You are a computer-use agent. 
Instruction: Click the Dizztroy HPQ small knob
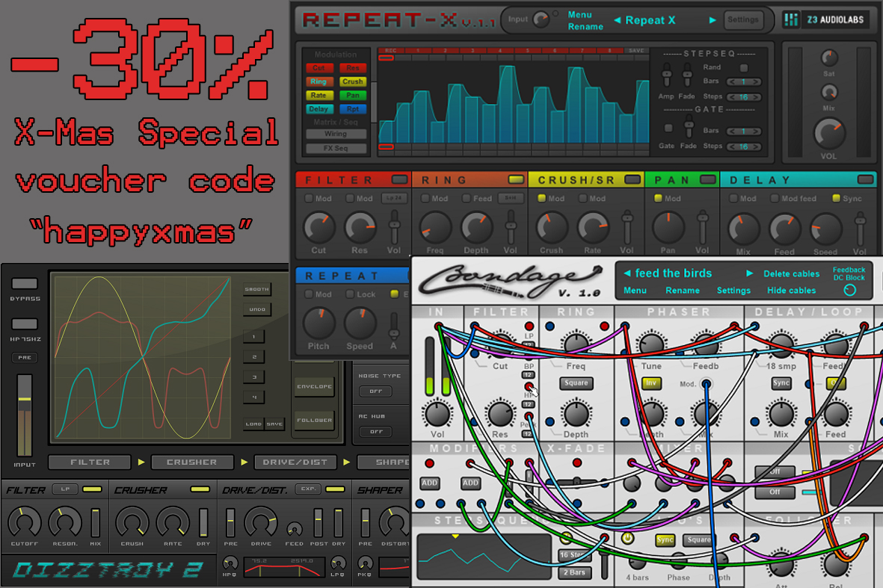[x=230, y=563]
